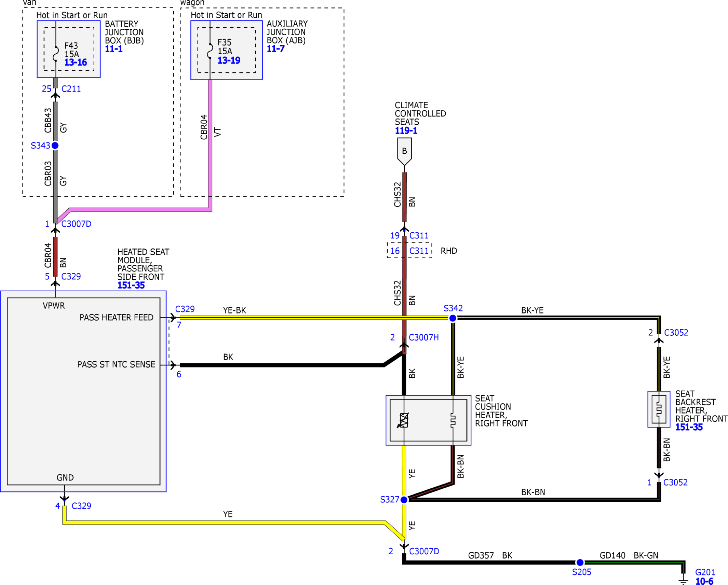Select splice point S342
This screenshot has height=585, width=728.
tap(453, 318)
